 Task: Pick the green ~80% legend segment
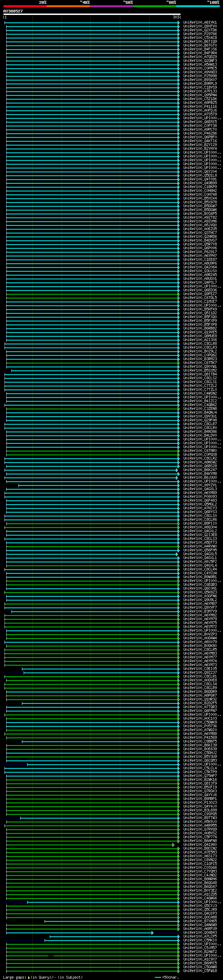tap(155, 6)
